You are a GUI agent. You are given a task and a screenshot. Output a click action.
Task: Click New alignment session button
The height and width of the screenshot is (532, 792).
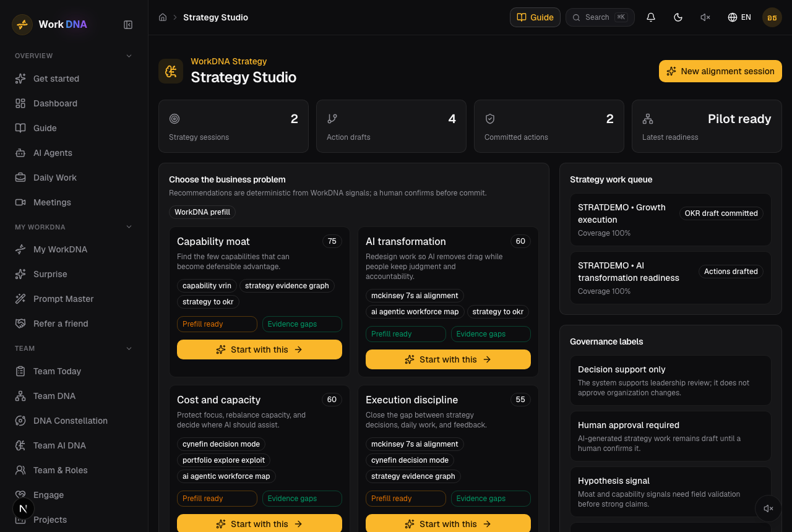720,71
